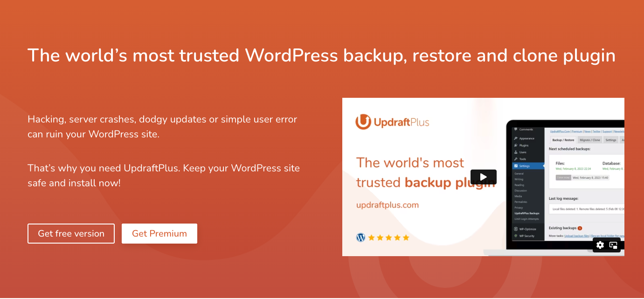Click the UpdraftPlus Backups submenu item
The image size is (644, 299).
click(x=527, y=213)
